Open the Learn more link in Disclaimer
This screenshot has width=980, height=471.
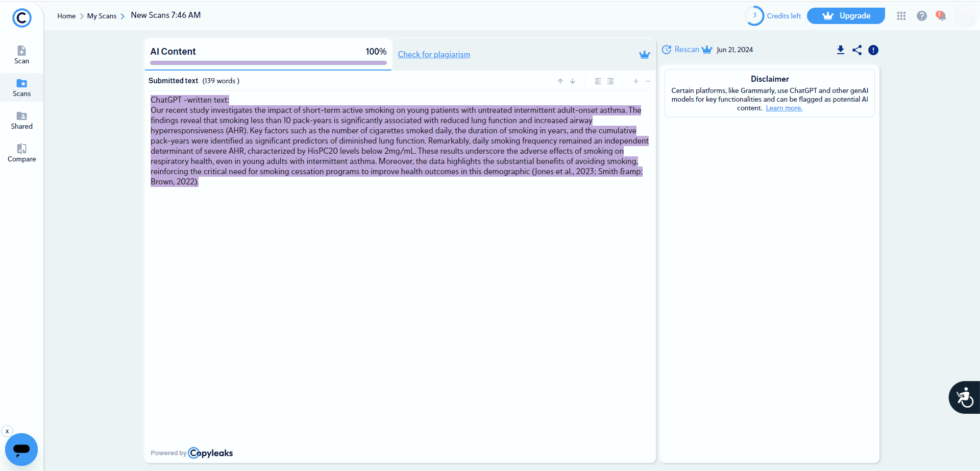[x=783, y=108]
